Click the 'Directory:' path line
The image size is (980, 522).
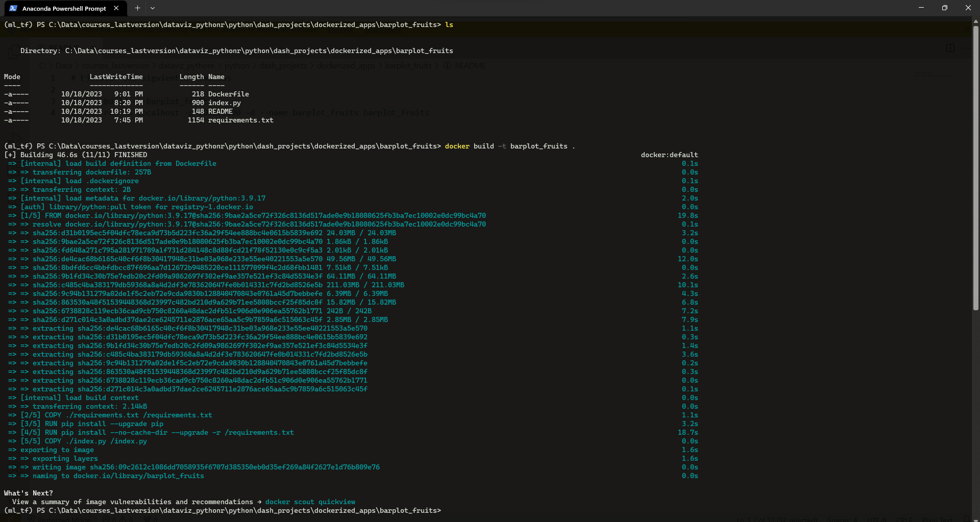237,51
